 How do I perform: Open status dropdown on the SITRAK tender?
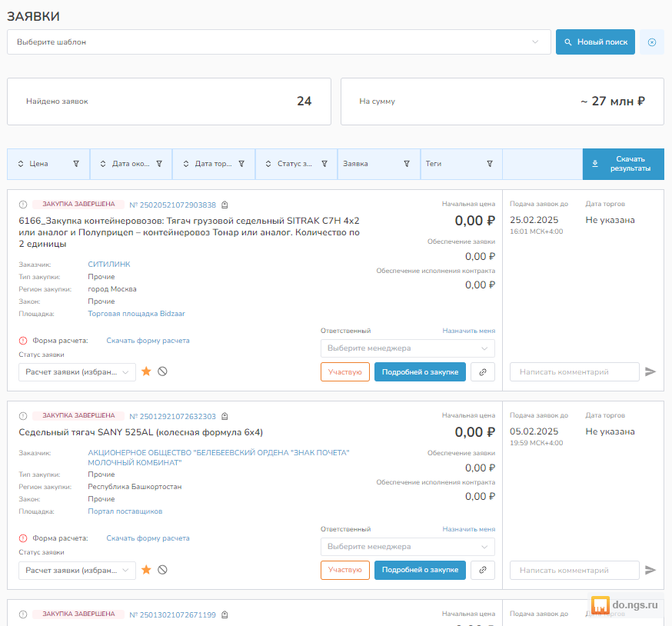click(77, 372)
